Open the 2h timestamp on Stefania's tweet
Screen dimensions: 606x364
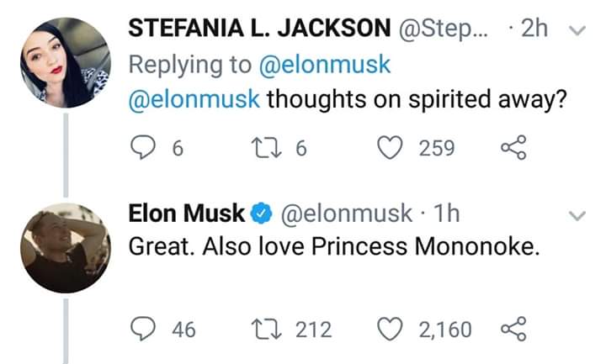point(534,28)
